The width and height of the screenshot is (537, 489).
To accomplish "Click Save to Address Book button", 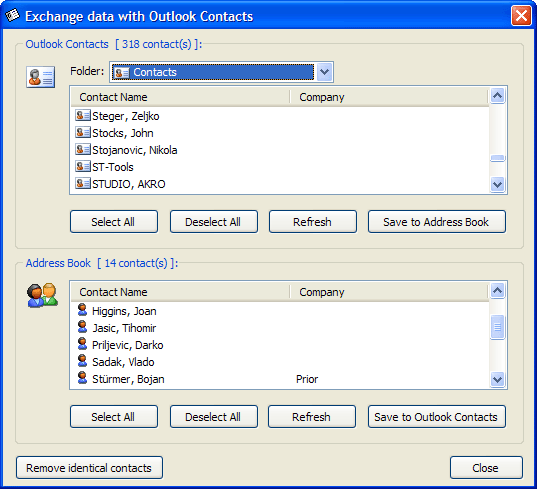I will (x=437, y=222).
